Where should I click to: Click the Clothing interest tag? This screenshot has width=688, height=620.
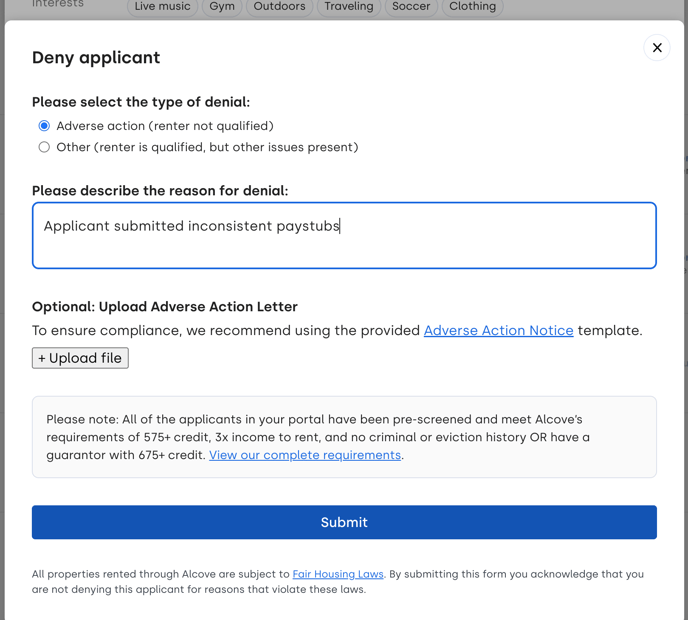click(473, 7)
